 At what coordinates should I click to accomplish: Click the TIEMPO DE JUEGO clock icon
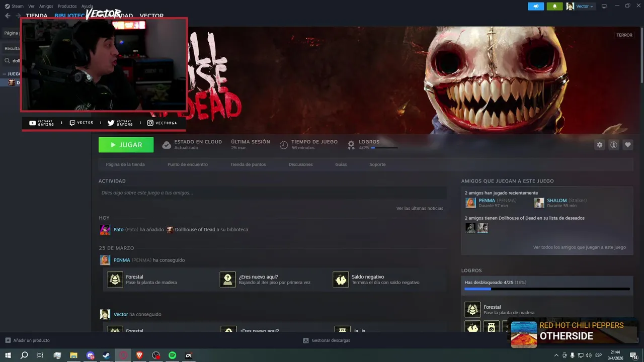coord(284,145)
